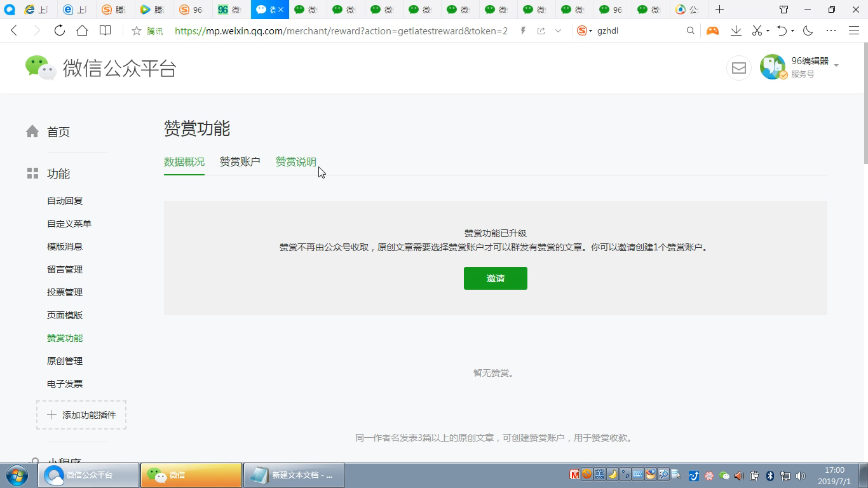
Task: Open the taskbar clock showing 17:00
Action: pyautogui.click(x=834, y=475)
